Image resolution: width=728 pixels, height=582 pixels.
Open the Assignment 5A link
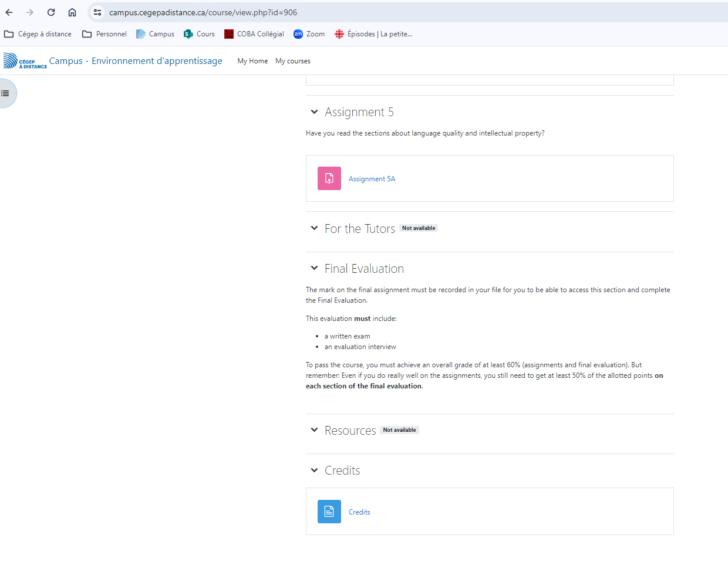[372, 179]
